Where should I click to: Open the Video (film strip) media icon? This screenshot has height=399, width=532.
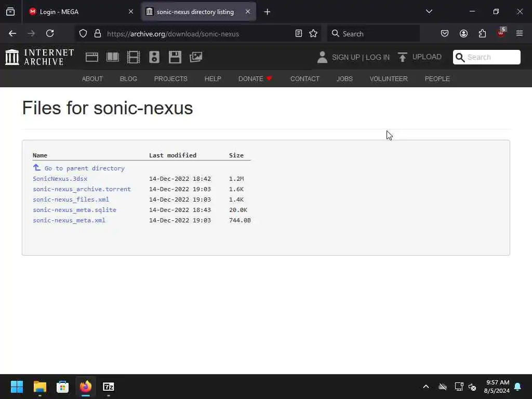[x=134, y=57]
